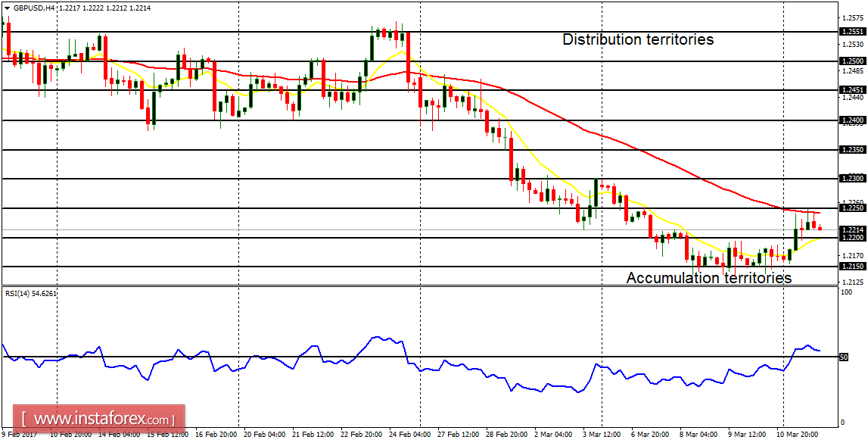The height and width of the screenshot is (443, 868).
Task: Open the GBPUSD symbol dropdown arrow
Action: (x=7, y=7)
